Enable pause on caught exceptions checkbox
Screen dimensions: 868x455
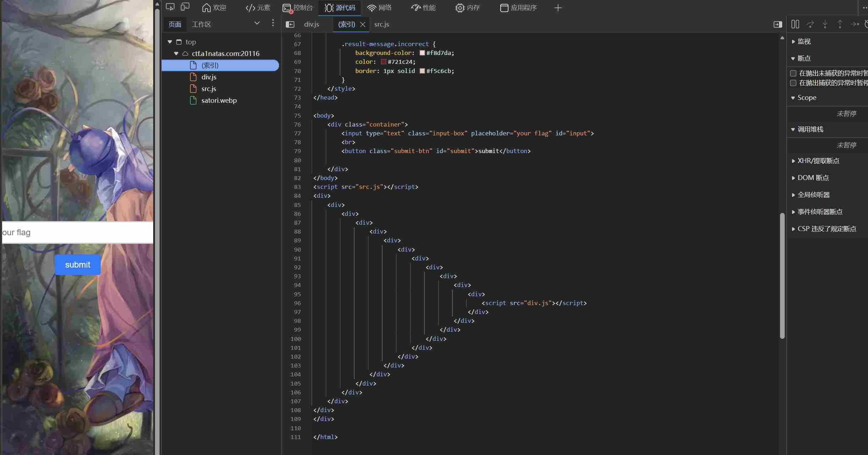[x=793, y=83]
